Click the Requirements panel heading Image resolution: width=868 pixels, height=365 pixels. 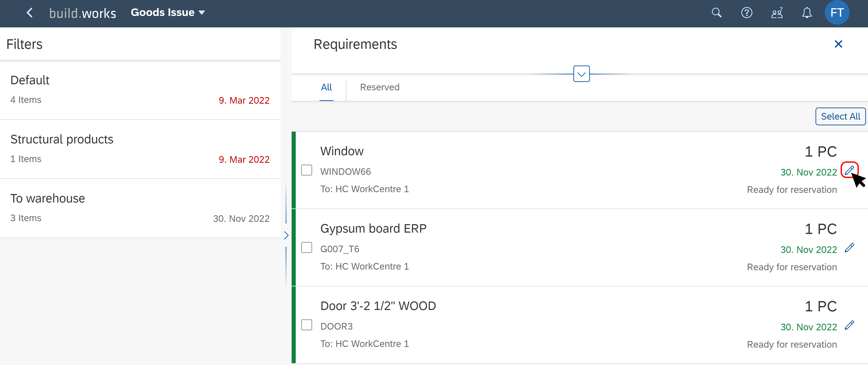[355, 45]
